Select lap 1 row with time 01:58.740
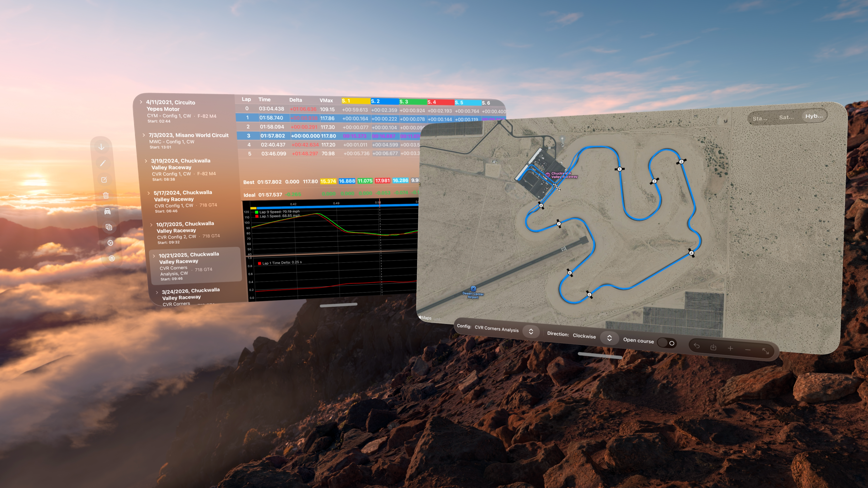This screenshot has width=868, height=488. pos(371,118)
